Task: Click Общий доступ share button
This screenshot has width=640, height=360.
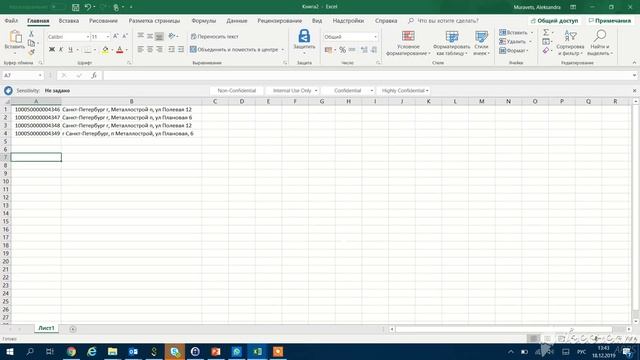Action: coord(554,20)
